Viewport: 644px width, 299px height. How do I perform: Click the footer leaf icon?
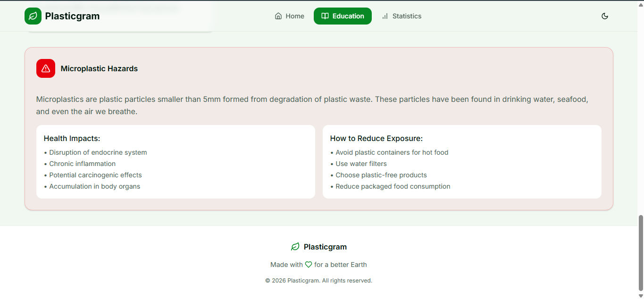coord(295,247)
